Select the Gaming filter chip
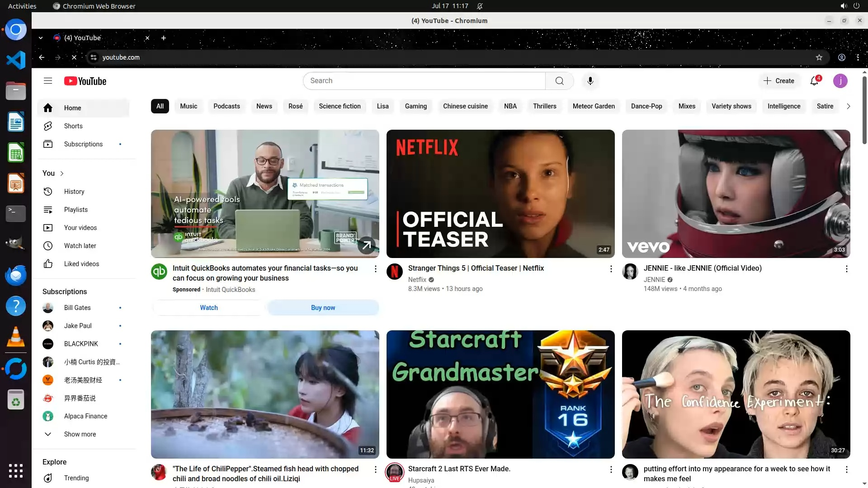Viewport: 868px width, 488px height. pos(415,106)
